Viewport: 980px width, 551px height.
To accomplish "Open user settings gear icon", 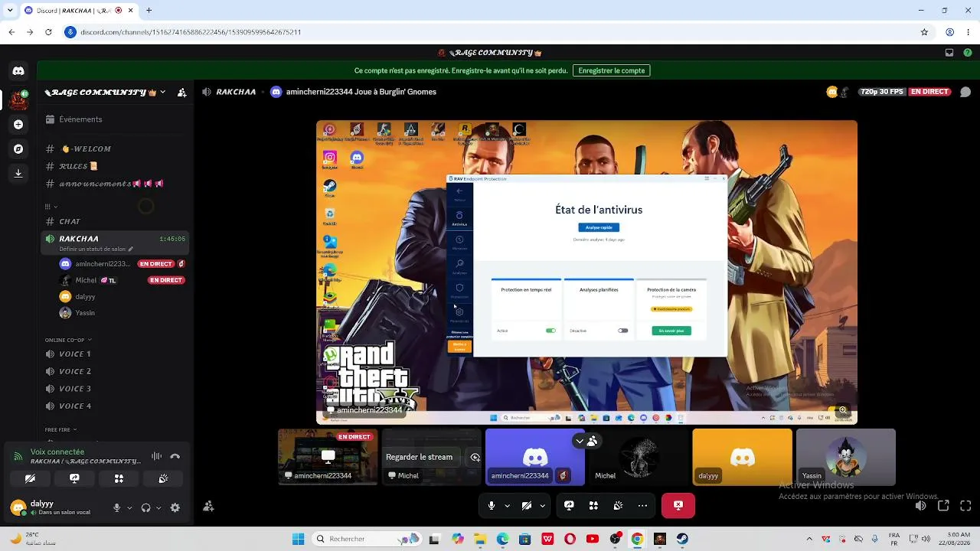I will pos(175,507).
